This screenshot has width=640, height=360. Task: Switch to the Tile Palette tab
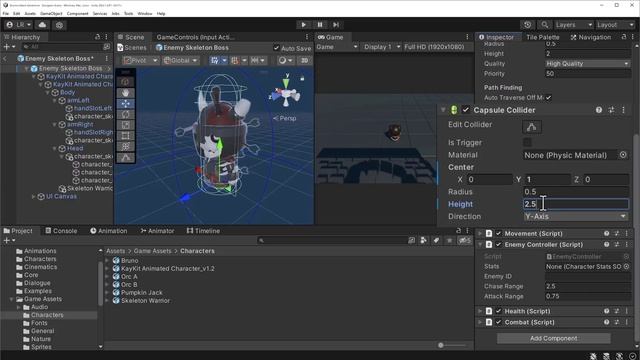(x=542, y=37)
